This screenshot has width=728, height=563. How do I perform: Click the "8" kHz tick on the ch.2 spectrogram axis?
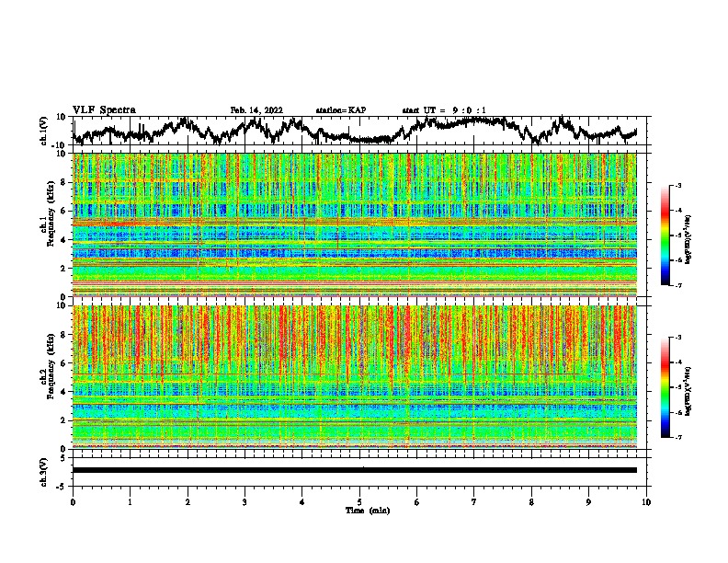[x=64, y=335]
